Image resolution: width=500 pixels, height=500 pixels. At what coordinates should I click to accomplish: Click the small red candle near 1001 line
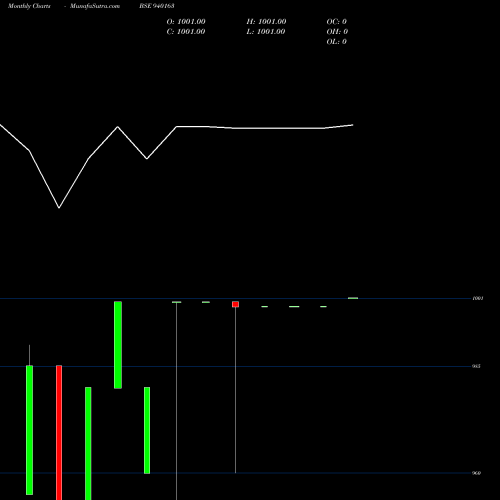236,304
